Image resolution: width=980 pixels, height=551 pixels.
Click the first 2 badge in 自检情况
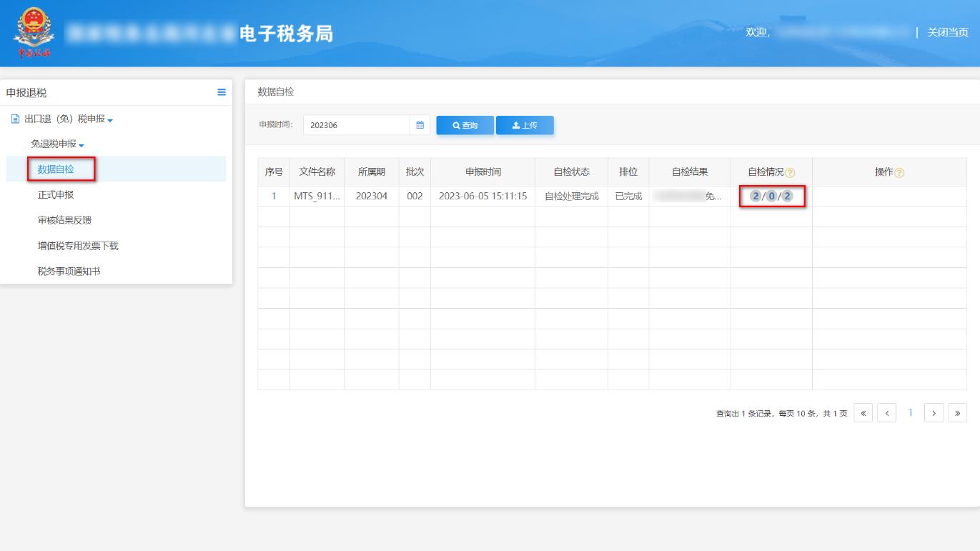click(x=756, y=195)
